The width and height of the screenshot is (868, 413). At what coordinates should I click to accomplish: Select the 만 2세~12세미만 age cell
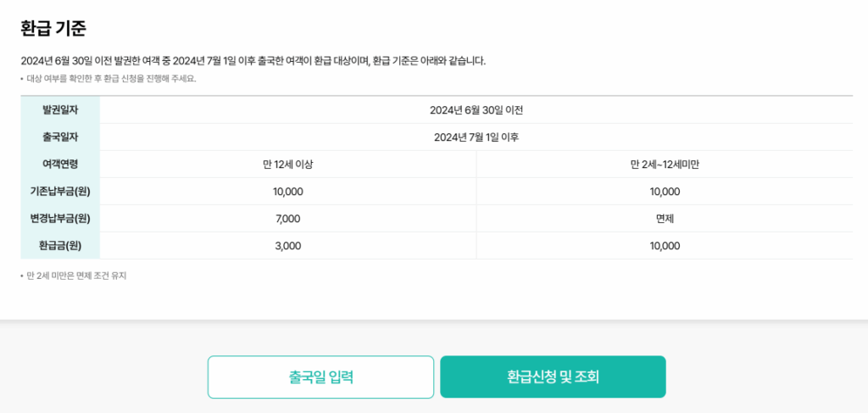tap(665, 165)
